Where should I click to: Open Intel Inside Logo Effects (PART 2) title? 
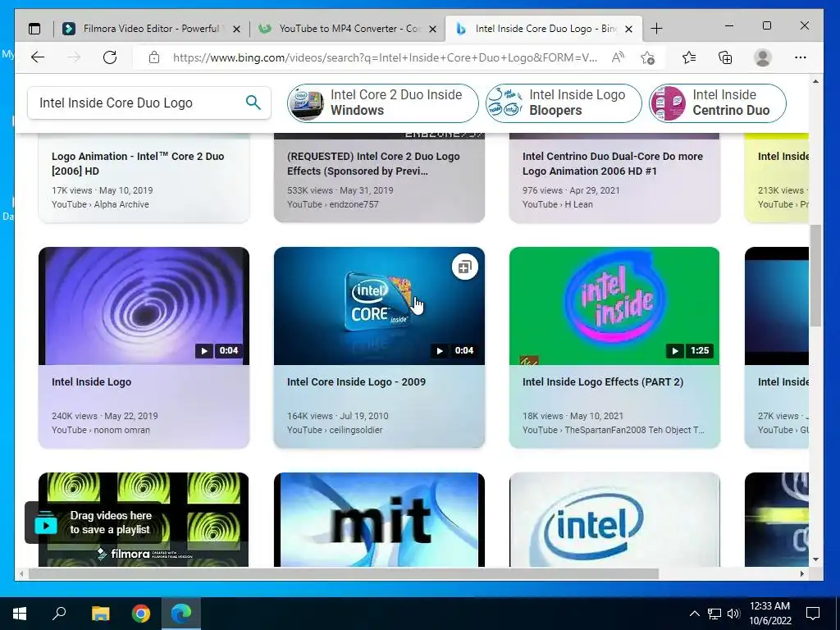coord(603,382)
